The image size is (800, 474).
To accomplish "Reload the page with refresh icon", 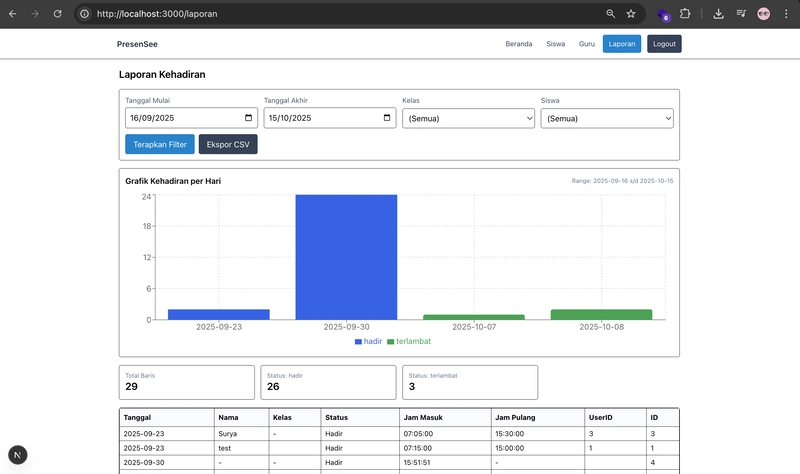I will pyautogui.click(x=58, y=14).
